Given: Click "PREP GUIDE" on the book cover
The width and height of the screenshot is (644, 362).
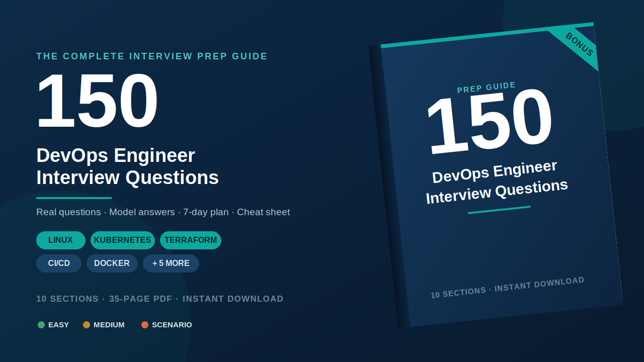Looking at the screenshot, I should [x=487, y=87].
